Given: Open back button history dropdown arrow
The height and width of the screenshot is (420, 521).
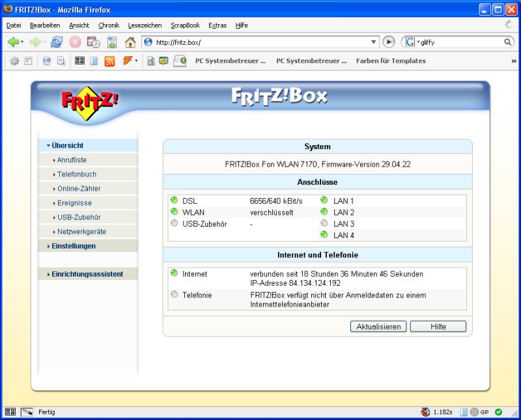Looking at the screenshot, I should coord(22,42).
